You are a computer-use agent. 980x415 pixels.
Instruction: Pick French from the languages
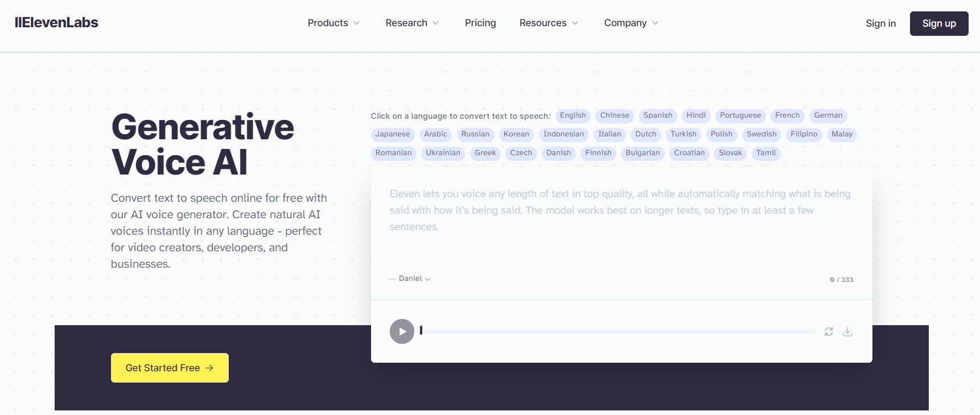787,115
